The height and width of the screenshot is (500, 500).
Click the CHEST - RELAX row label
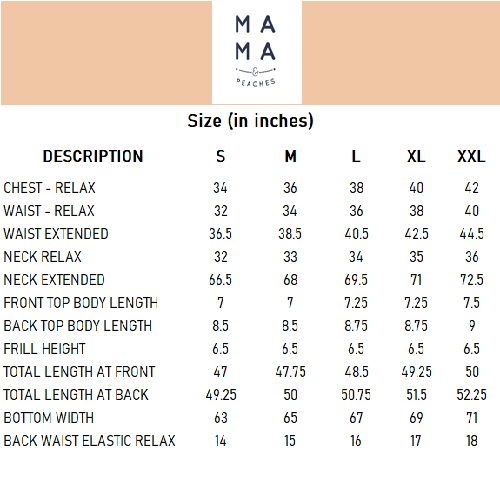pyautogui.click(x=49, y=188)
